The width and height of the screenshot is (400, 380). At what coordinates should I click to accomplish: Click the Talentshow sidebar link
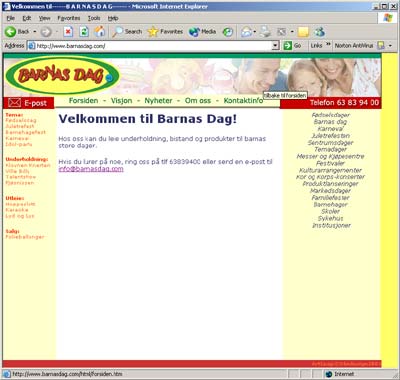coord(21,177)
